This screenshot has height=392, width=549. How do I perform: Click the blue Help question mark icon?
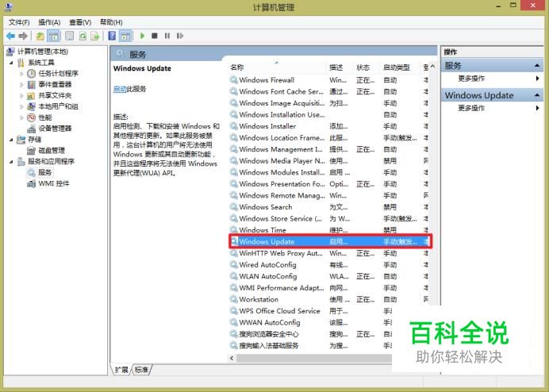tap(112, 36)
